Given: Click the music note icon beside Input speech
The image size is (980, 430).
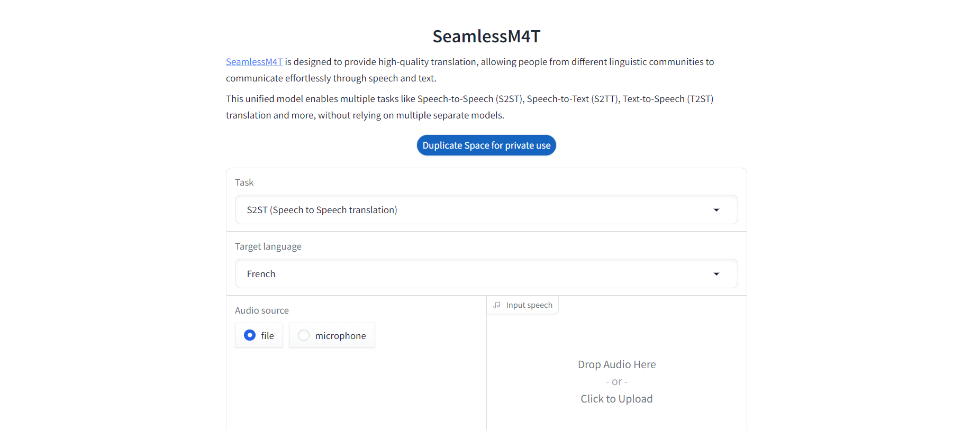Looking at the screenshot, I should coord(496,305).
